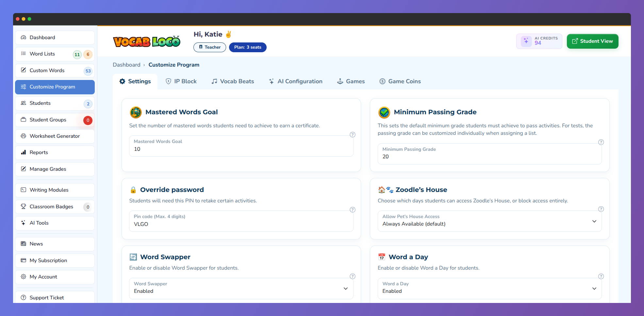Click the AI Tools sparkle icon
644x316 pixels.
coord(24,223)
